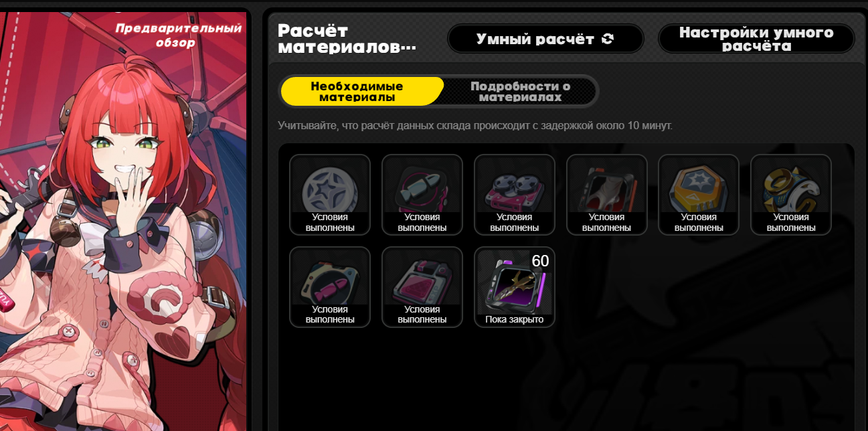Select the pink film reel material
This screenshot has height=431, width=868.
tap(515, 195)
